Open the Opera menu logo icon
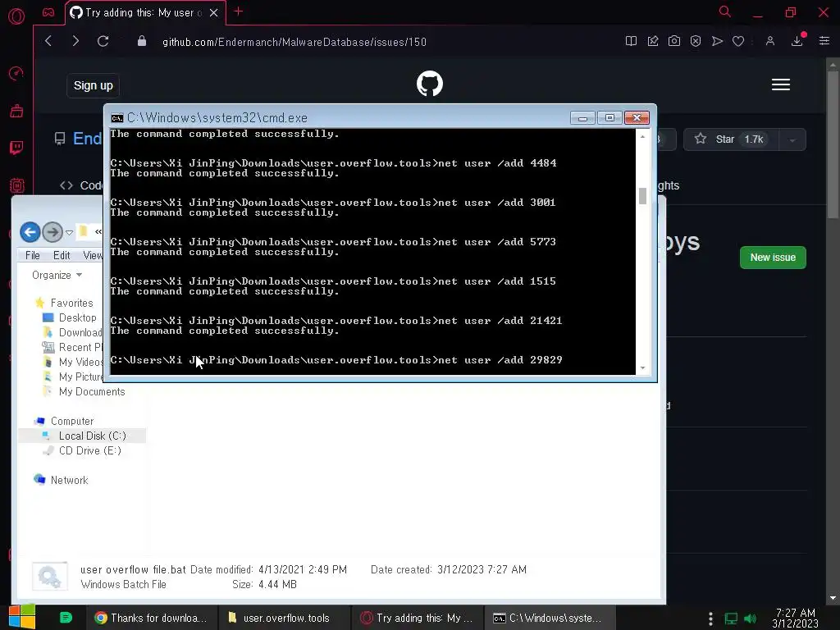Screen dimensions: 840x630 16,16
